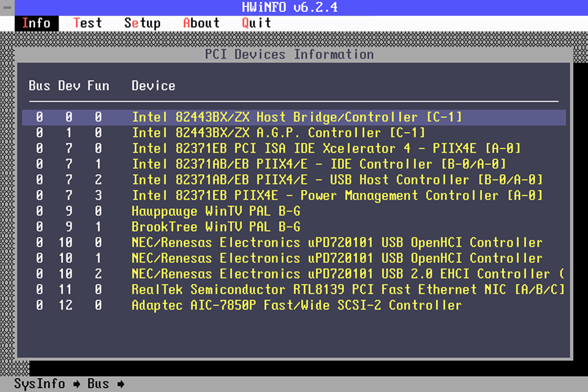Viewport: 588px width, 392px height.
Task: Pick the uPD720101 OpenHCI Controller function 1 row
Action: [337, 258]
